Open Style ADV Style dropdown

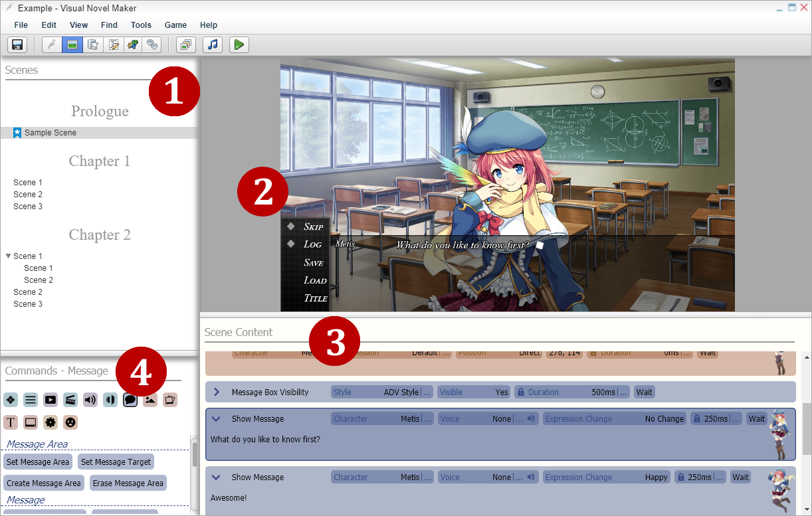point(382,392)
